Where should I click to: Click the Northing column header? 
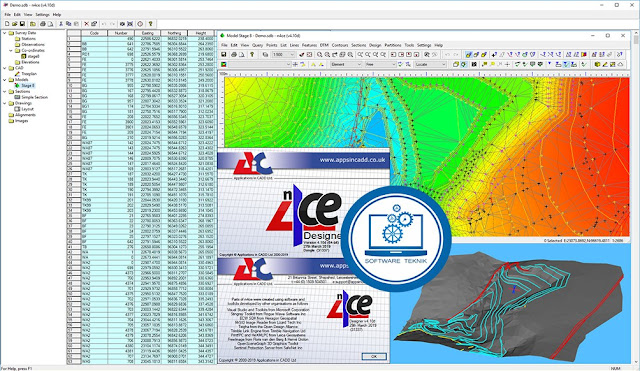(x=174, y=33)
